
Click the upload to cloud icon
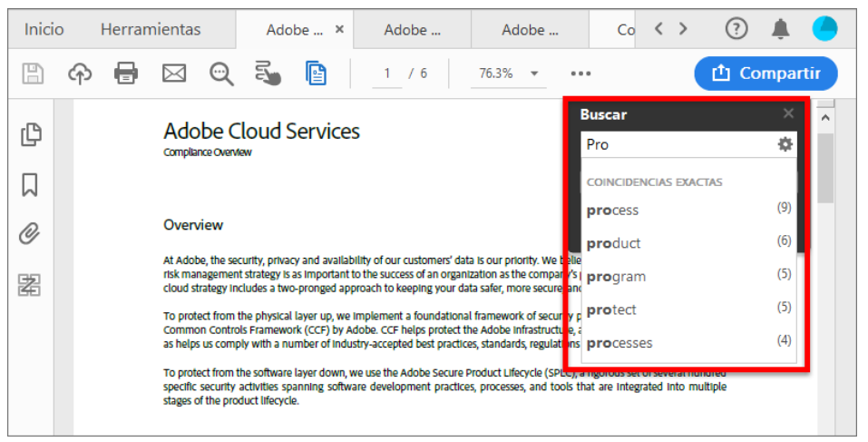click(x=80, y=74)
